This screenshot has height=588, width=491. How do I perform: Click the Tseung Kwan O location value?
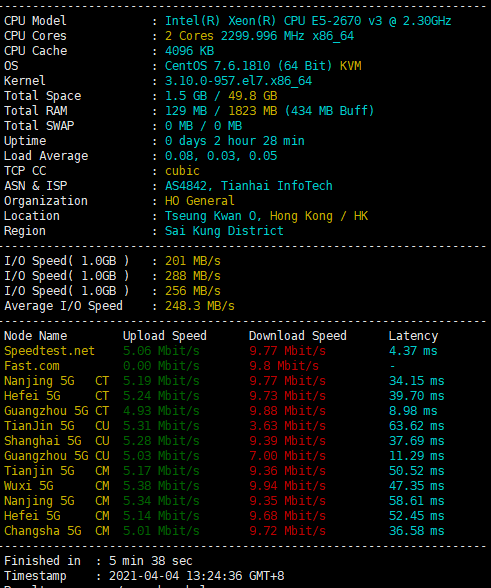tap(266, 216)
